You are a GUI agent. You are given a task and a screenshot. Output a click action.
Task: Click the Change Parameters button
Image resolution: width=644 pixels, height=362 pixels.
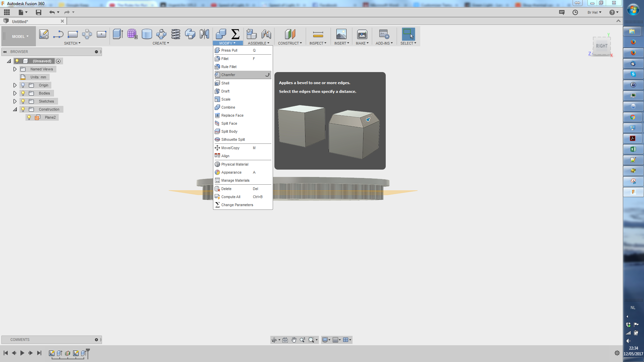pos(237,205)
